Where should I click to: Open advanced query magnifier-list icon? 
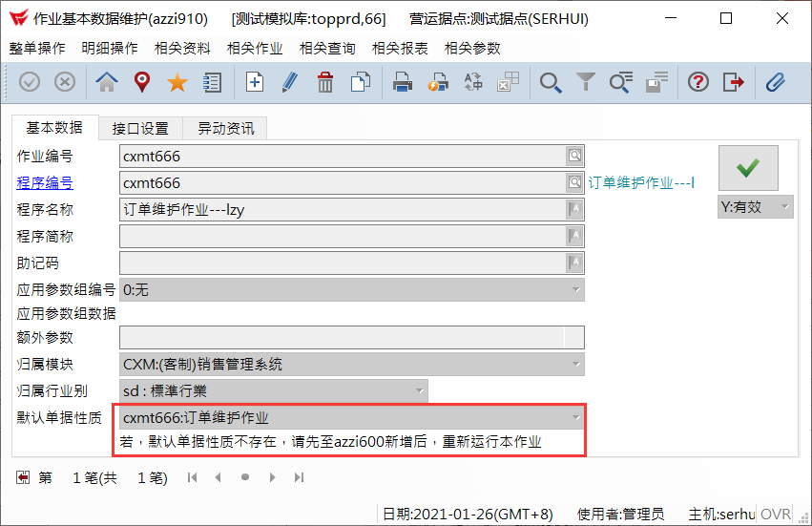(x=621, y=82)
